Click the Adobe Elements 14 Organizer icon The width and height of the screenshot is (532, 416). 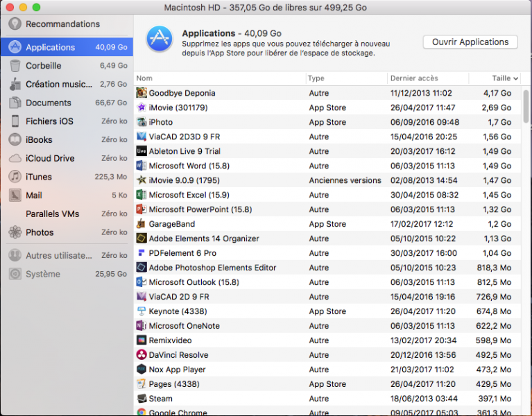pos(141,239)
